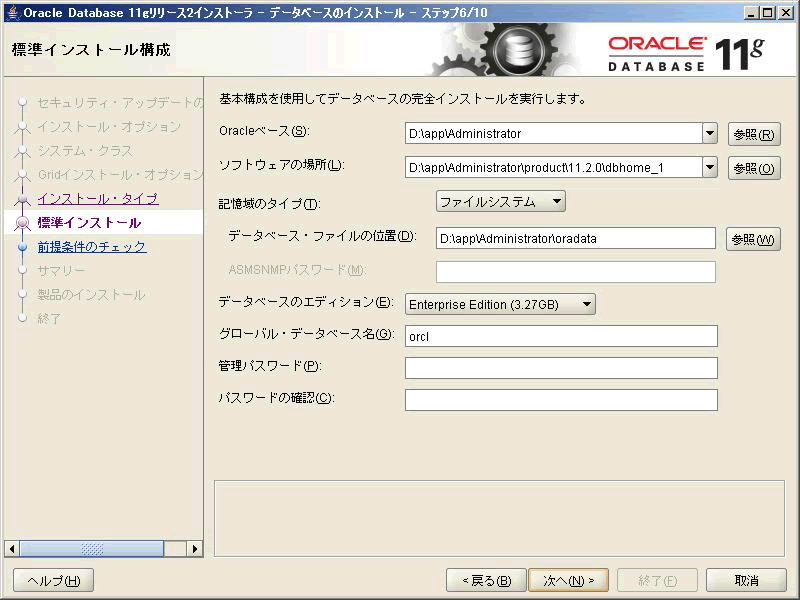
Task: Click Browse (W) for database file location
Action: pos(753,239)
